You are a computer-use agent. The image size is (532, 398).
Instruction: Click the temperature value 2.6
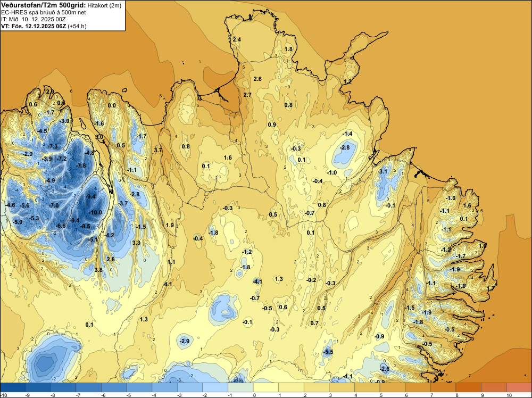[x=257, y=79]
